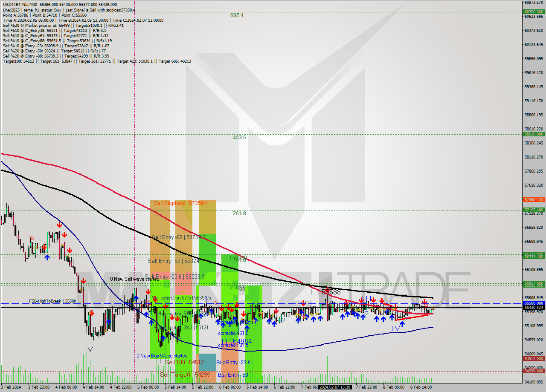Click the green 58516.800 price tag
The image size is (546, 392).
point(534,134)
